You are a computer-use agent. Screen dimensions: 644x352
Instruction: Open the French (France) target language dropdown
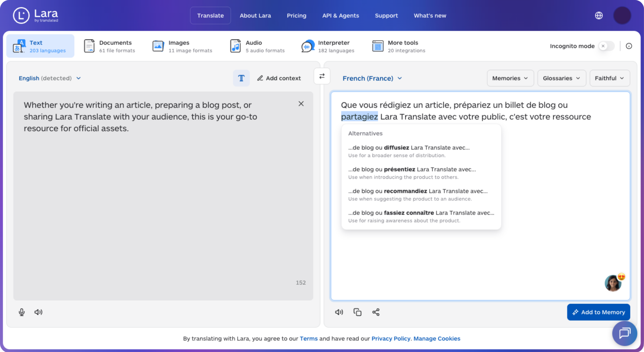[x=372, y=79]
